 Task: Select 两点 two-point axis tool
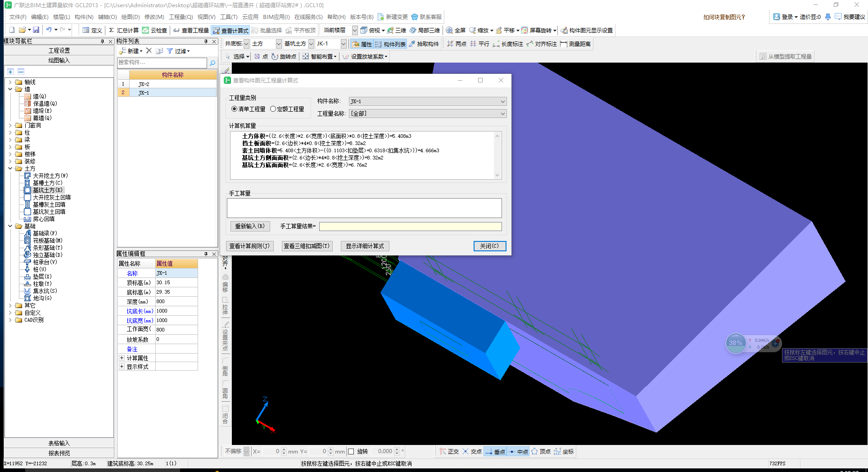(457, 44)
